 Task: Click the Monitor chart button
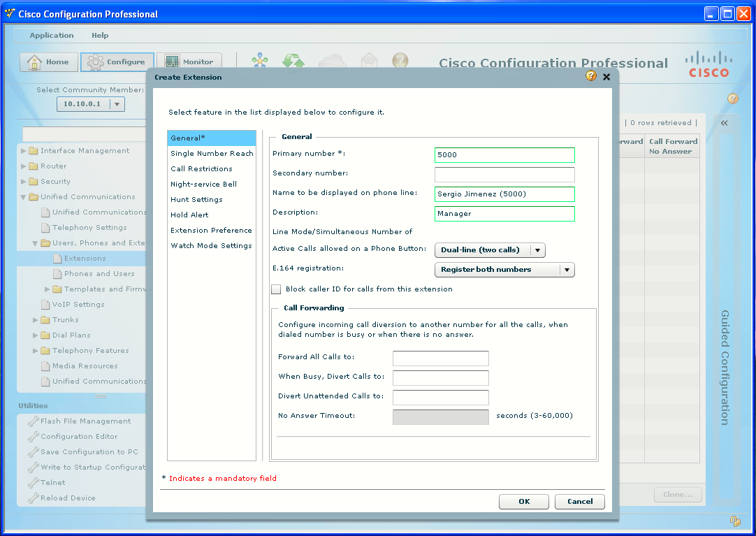[189, 62]
